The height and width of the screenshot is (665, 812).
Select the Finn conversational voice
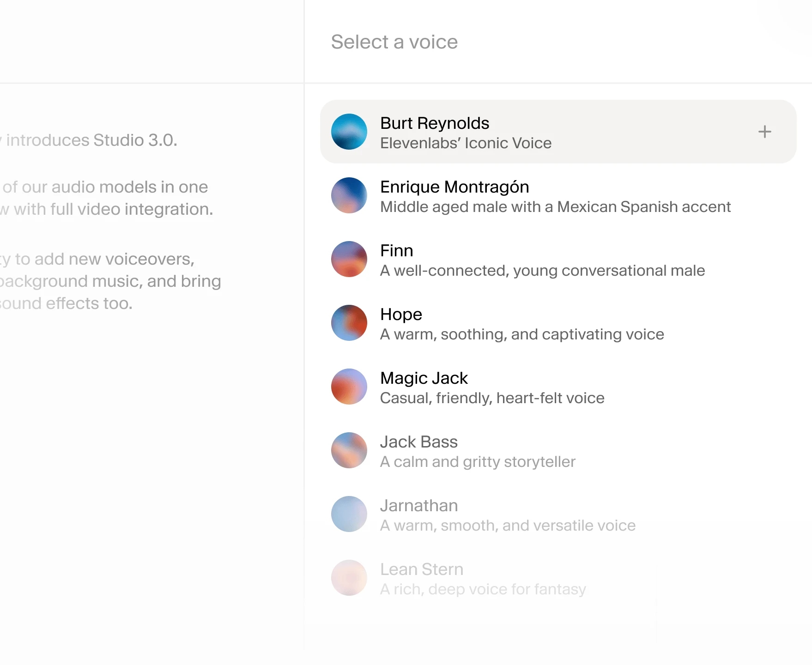click(508, 259)
